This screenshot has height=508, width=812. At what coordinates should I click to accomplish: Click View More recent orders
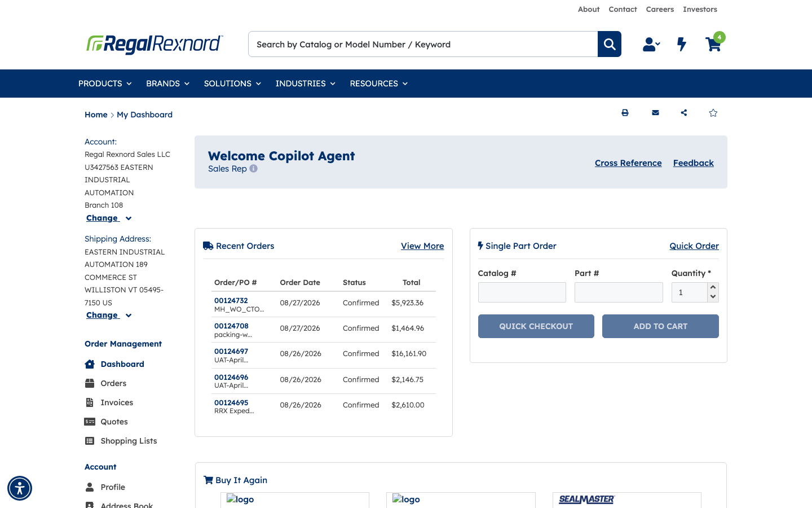[422, 246]
